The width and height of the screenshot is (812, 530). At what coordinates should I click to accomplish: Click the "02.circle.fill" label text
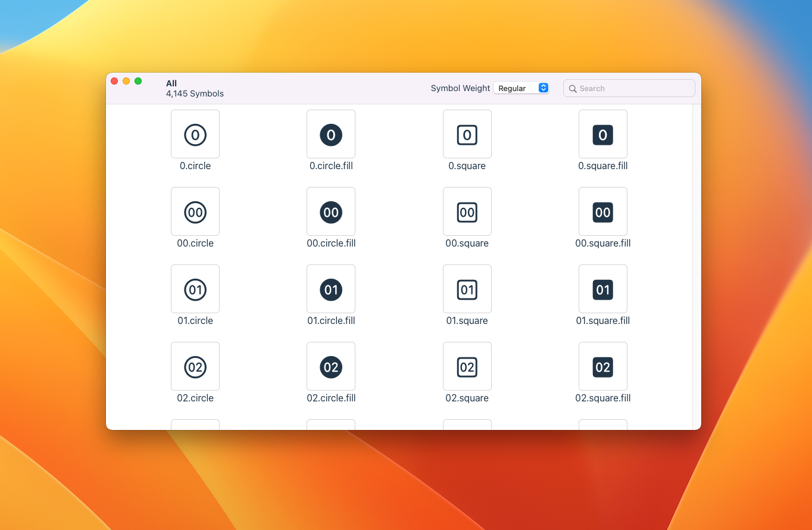click(x=331, y=398)
